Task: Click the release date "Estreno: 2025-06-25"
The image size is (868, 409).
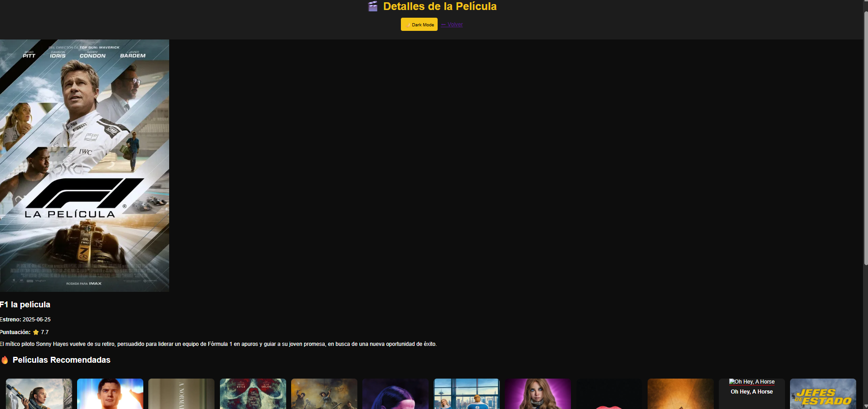Action: point(25,320)
